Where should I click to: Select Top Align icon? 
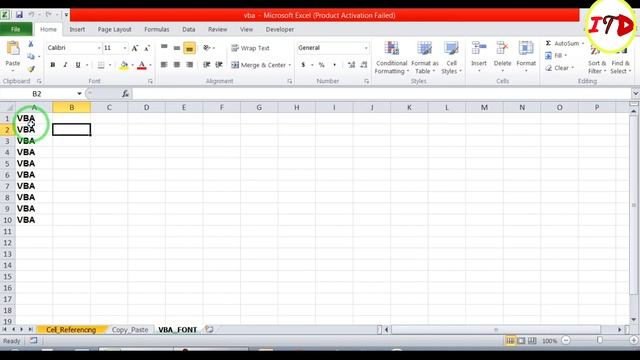tap(164, 48)
